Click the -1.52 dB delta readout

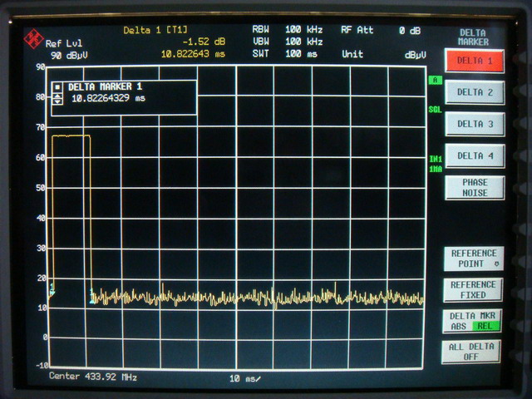tap(204, 42)
